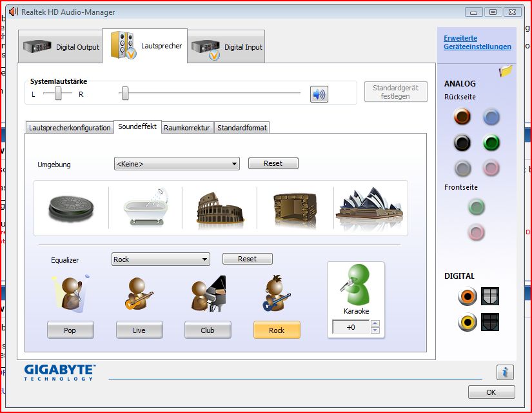Open Erweiterte Geräteeinstellungen link
Viewport: 532px width, 413px height.
click(477, 43)
